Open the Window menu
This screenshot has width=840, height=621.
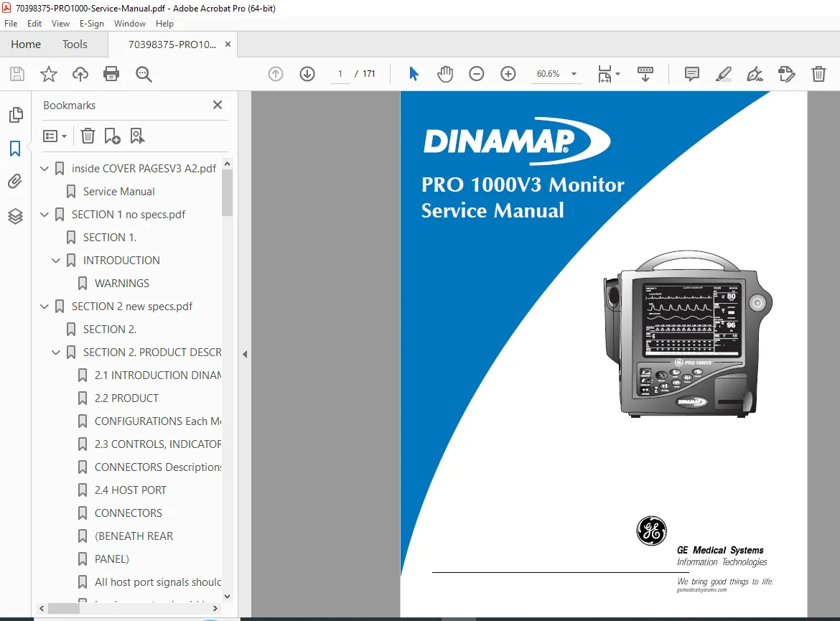click(130, 24)
